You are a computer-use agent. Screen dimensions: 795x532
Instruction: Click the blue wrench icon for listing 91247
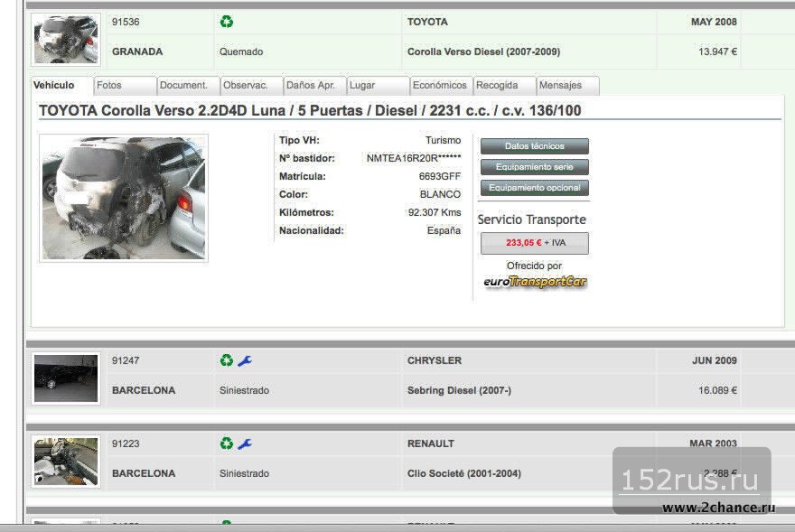[x=245, y=360]
